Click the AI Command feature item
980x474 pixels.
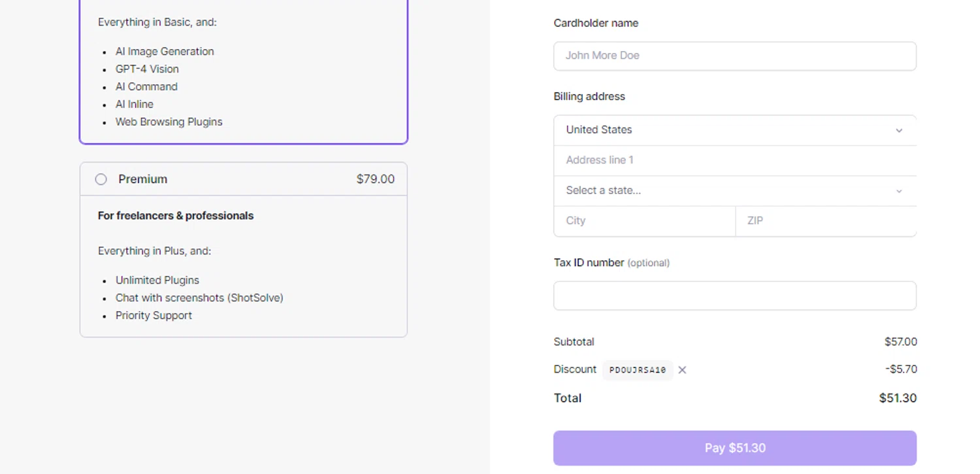click(146, 87)
